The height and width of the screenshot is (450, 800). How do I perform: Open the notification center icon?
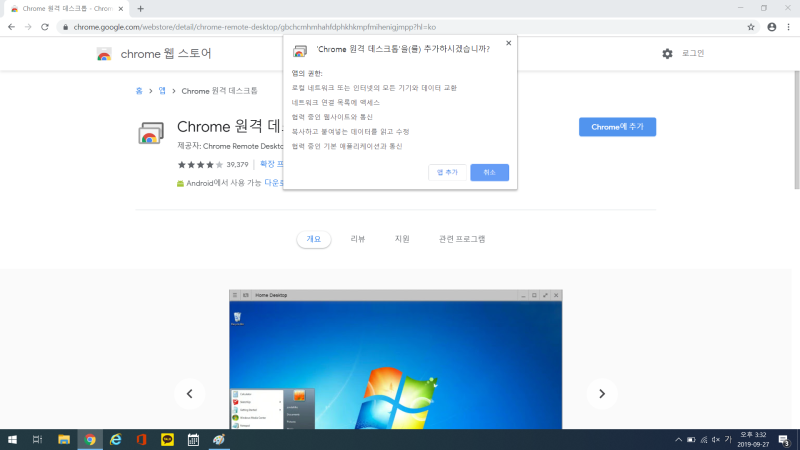[x=784, y=440]
